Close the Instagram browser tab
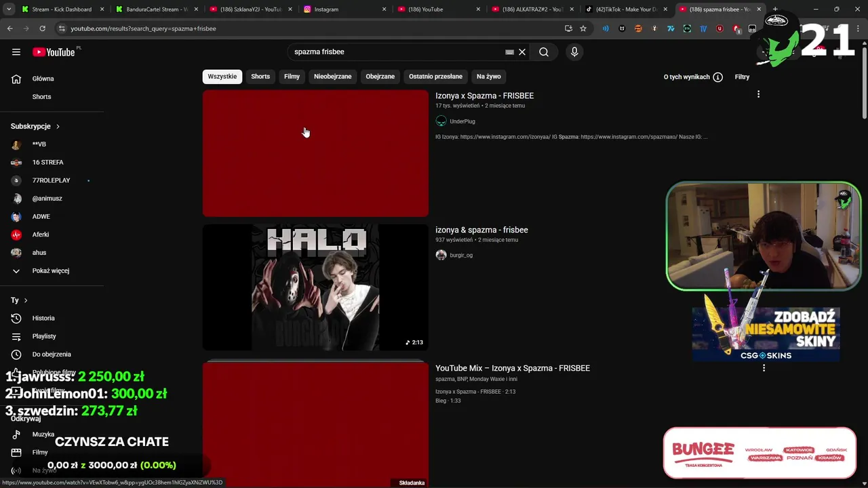868x488 pixels. click(384, 9)
